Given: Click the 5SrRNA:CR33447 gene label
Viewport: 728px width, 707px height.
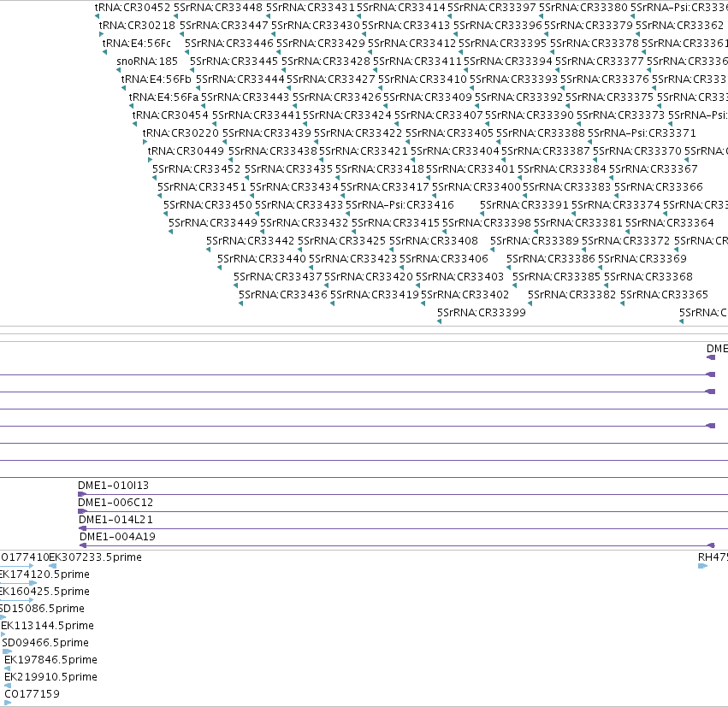Looking at the screenshot, I should click(224, 26).
